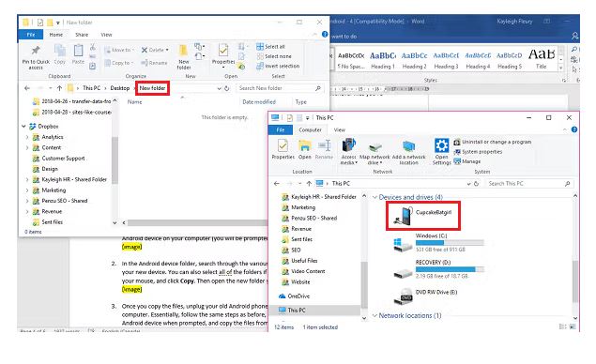Collapse the Network locations section
This screenshot has width=596, height=364.
pos(374,316)
